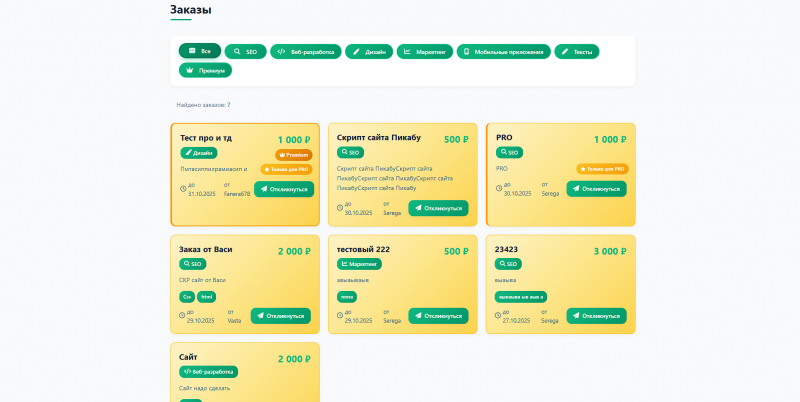The image size is (800, 402).
Task: Click the 'Css' tag on 'Заказ от Васи'
Action: pos(187,297)
